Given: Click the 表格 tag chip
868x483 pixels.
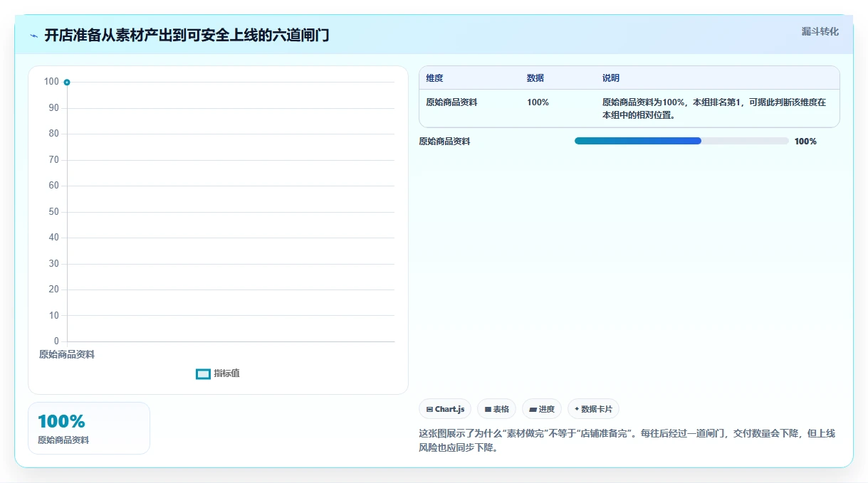Looking at the screenshot, I should point(496,409).
